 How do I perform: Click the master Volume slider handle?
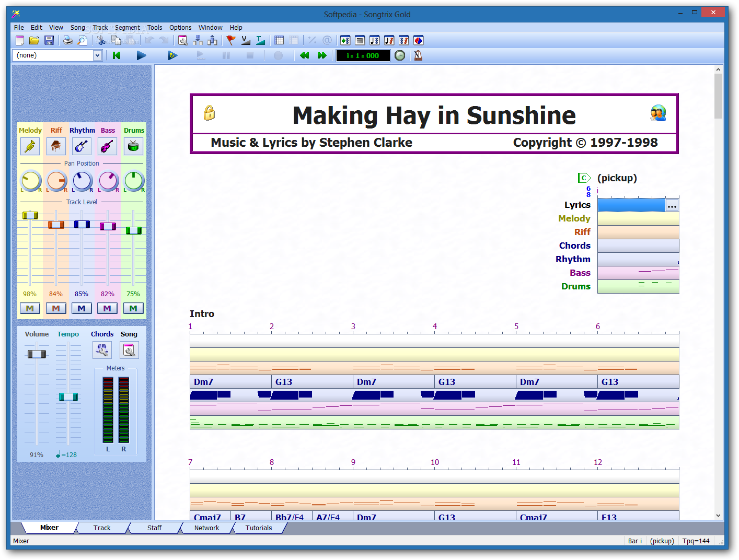(x=37, y=354)
